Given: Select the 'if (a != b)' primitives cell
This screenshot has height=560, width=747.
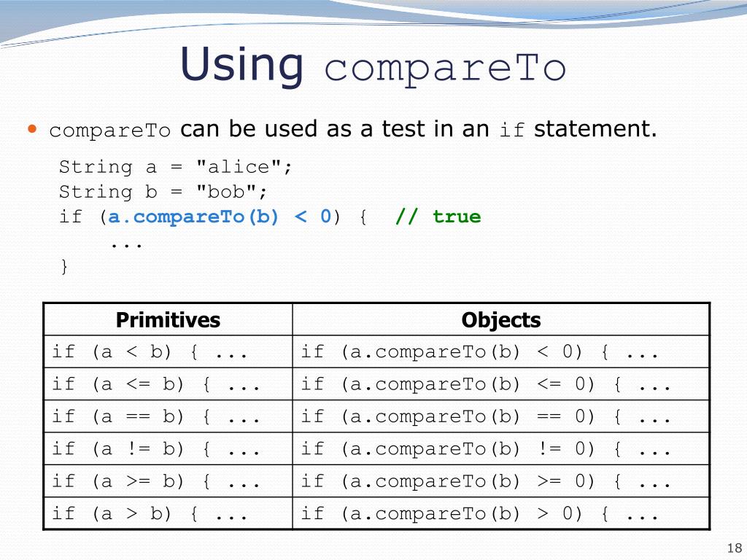Looking at the screenshot, I should click(168, 449).
